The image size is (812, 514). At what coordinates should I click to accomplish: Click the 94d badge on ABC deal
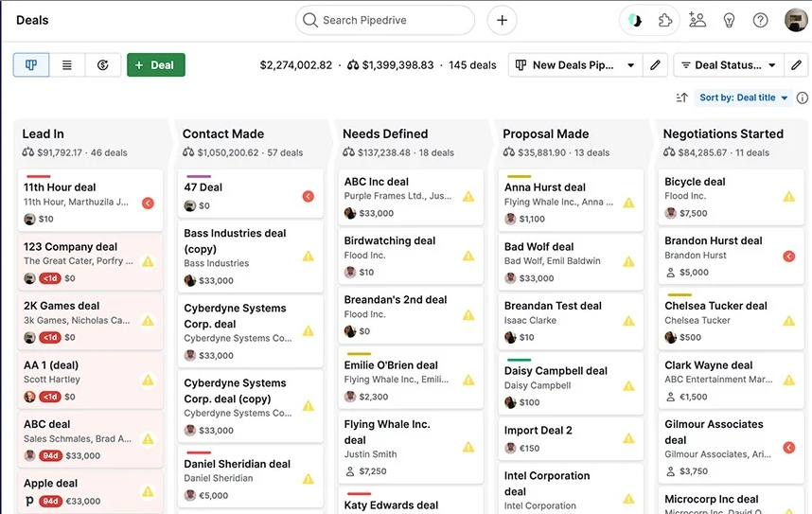pos(50,455)
